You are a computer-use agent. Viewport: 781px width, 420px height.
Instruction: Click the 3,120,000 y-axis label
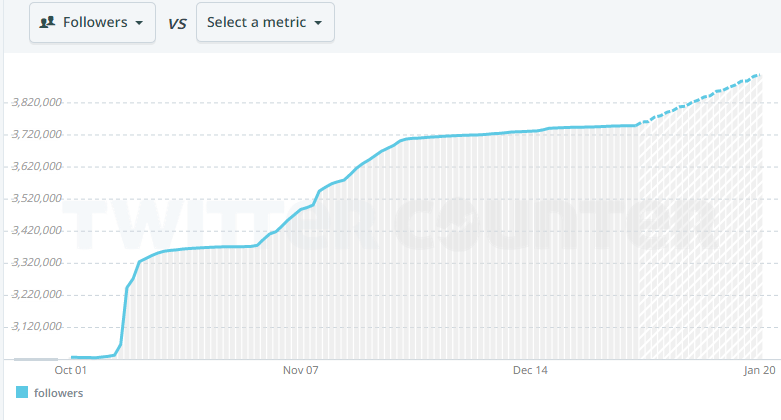click(x=36, y=326)
